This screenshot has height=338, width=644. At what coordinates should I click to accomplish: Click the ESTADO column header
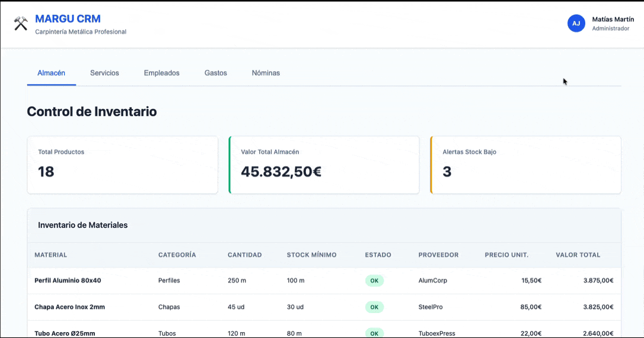click(378, 254)
